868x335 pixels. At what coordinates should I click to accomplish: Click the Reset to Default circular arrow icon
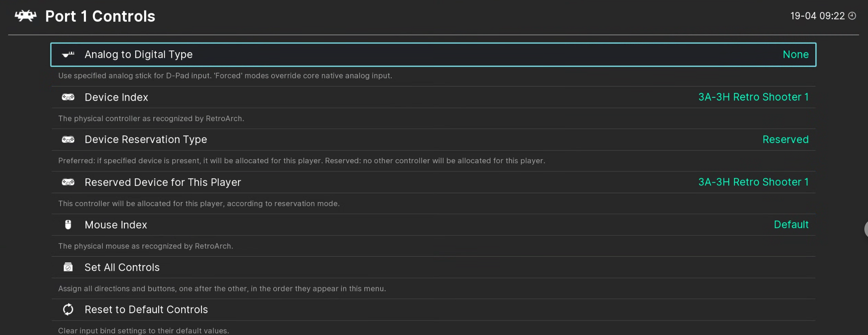68,310
